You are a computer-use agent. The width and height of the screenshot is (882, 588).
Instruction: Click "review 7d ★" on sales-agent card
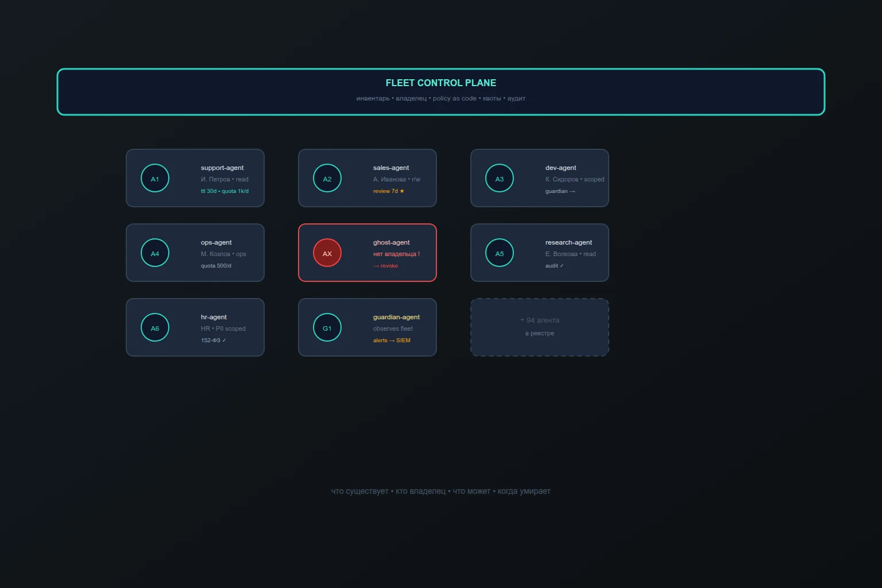pyautogui.click(x=389, y=191)
